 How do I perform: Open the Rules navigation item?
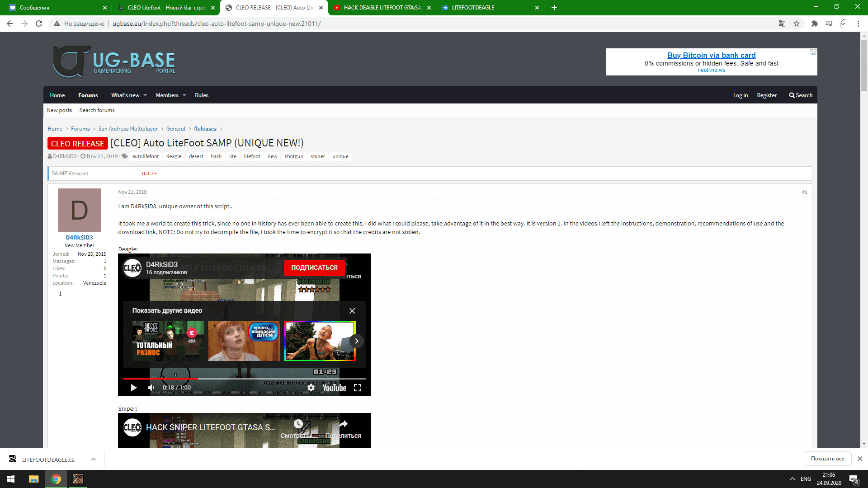point(202,95)
